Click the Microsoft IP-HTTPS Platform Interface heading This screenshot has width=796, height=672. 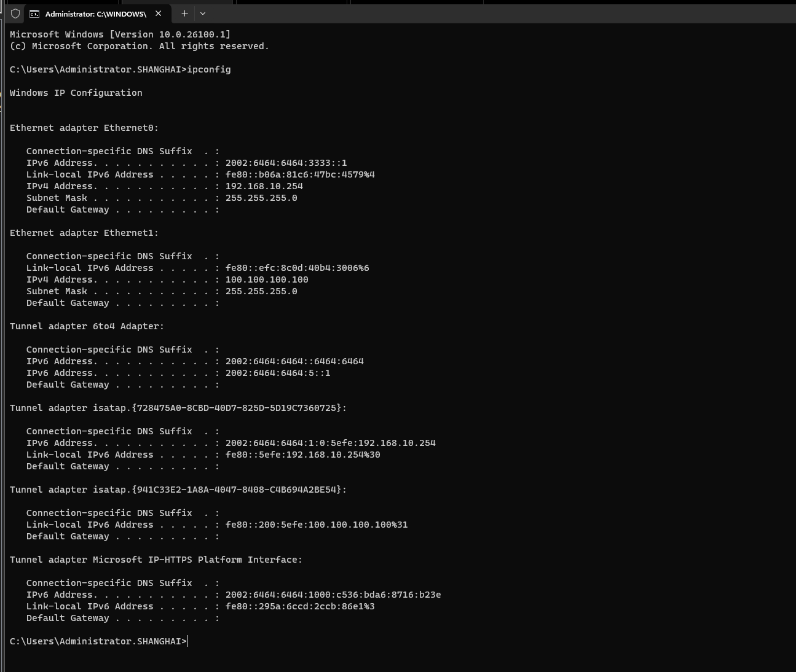click(x=156, y=560)
